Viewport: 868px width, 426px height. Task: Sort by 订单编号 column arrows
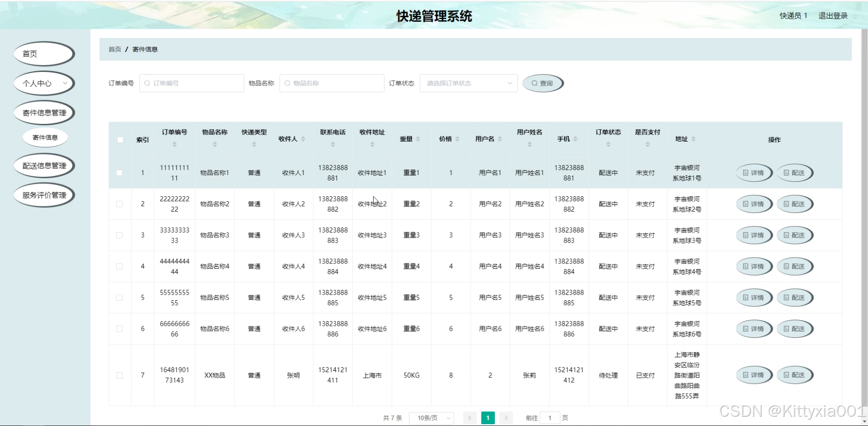coord(175,144)
